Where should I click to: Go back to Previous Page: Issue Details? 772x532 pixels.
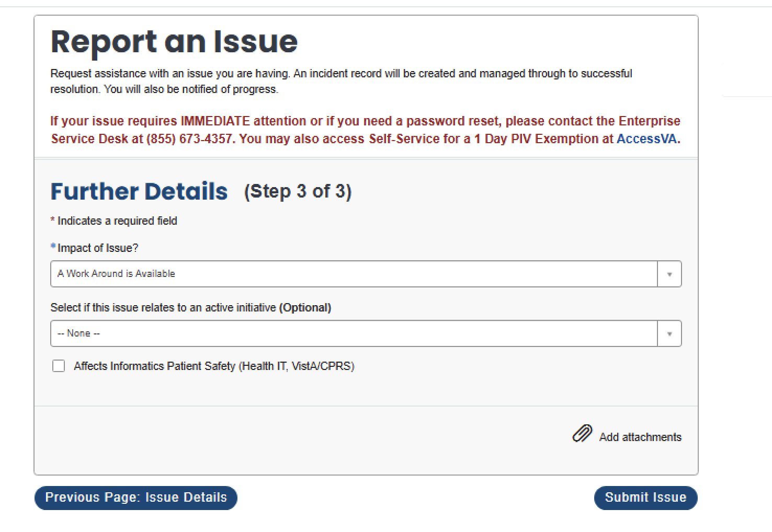pos(136,498)
